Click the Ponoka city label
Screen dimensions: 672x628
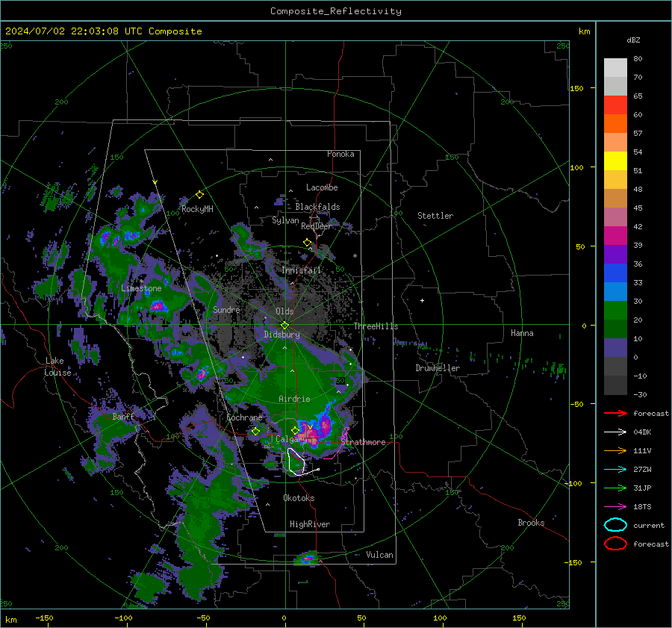pos(340,154)
